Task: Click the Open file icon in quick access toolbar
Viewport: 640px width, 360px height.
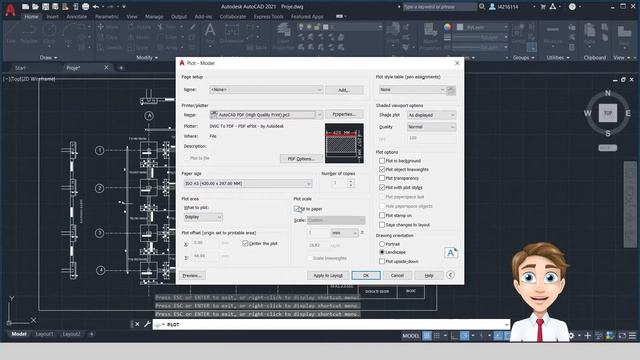Action: (36, 7)
